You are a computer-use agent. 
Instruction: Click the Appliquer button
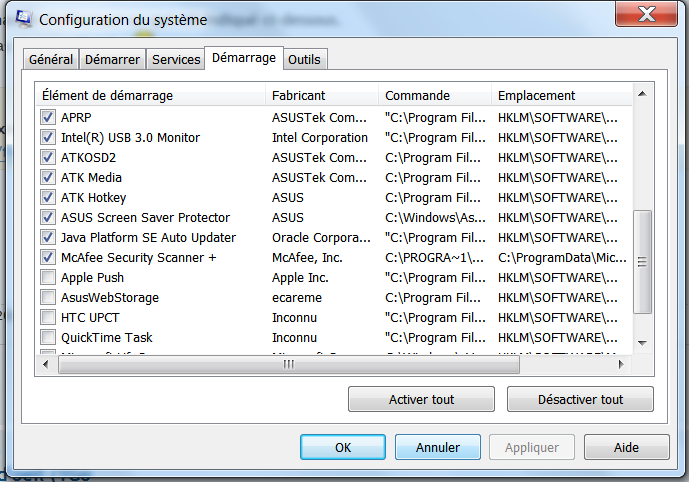pos(532,447)
